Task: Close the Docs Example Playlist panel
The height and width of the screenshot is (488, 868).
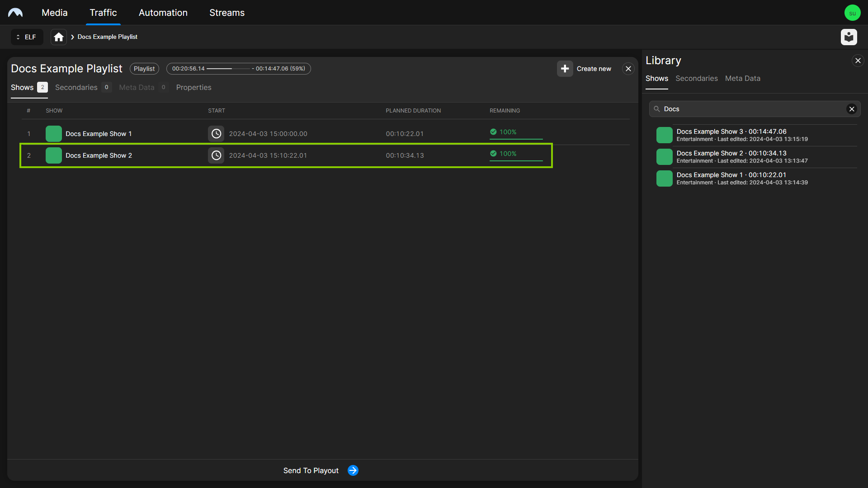Action: click(x=628, y=69)
